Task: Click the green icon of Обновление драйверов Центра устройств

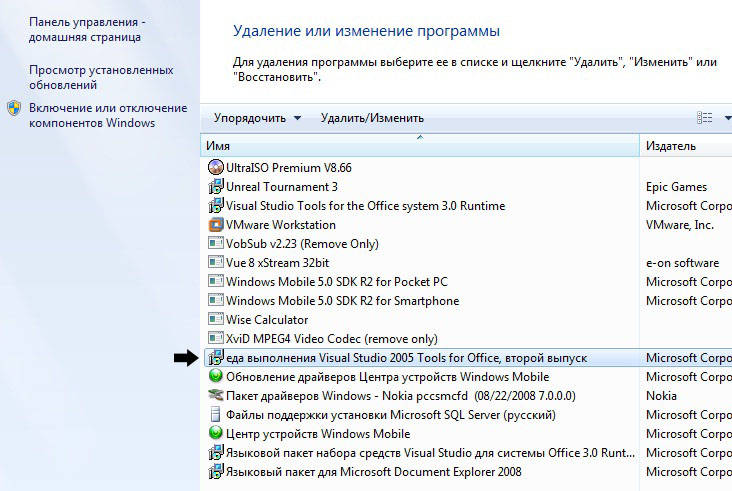Action: point(216,376)
